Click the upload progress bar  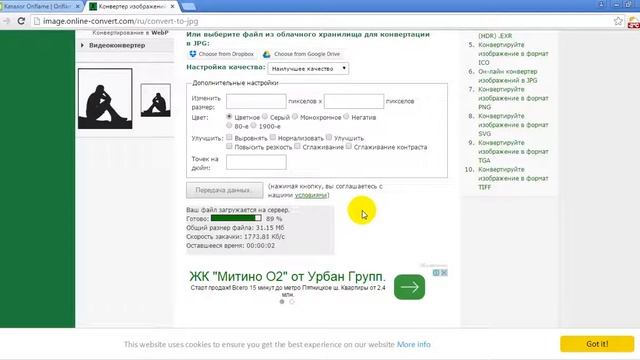236,218
